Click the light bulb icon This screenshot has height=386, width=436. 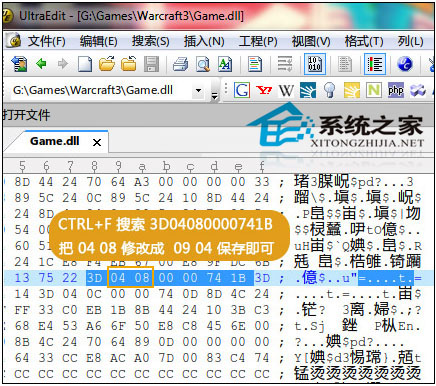330,90
